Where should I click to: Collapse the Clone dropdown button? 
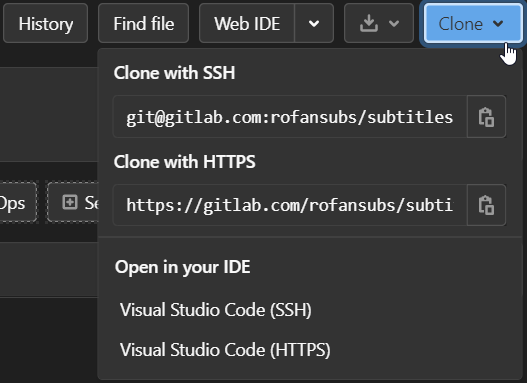click(473, 24)
